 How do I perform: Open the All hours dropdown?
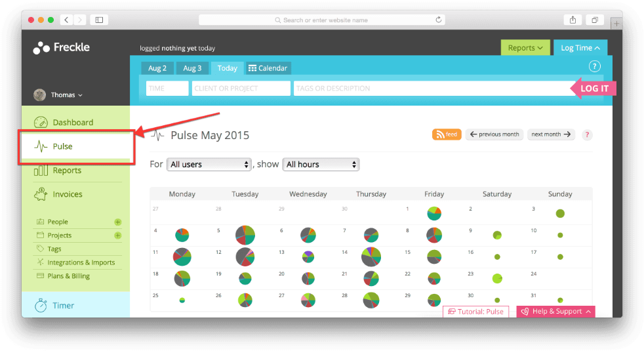321,165
